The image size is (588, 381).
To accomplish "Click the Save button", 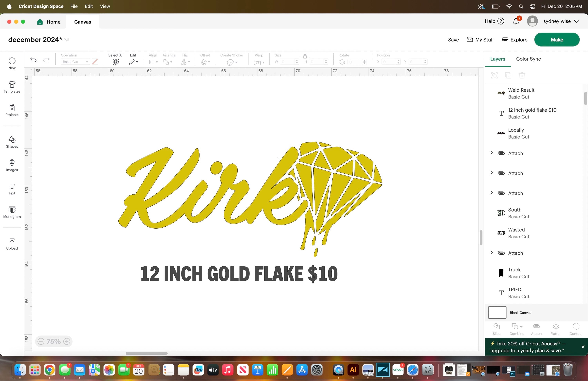I will (x=453, y=40).
